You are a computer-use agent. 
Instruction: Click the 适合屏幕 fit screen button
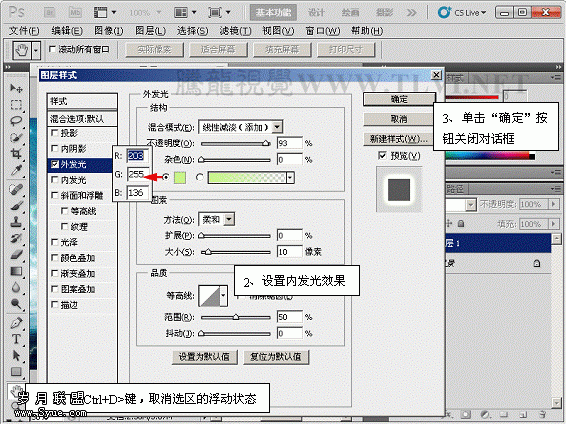click(x=218, y=49)
